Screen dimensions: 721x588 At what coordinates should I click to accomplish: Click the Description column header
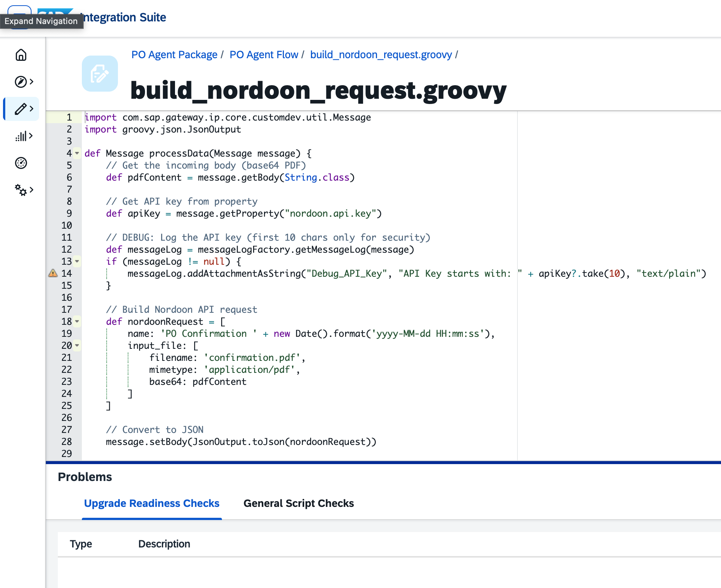coord(164,544)
